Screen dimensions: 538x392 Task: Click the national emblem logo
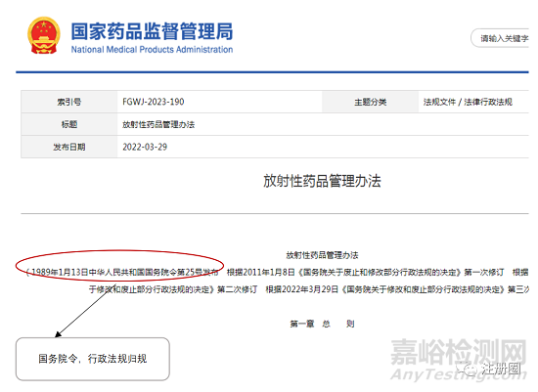(x=44, y=35)
